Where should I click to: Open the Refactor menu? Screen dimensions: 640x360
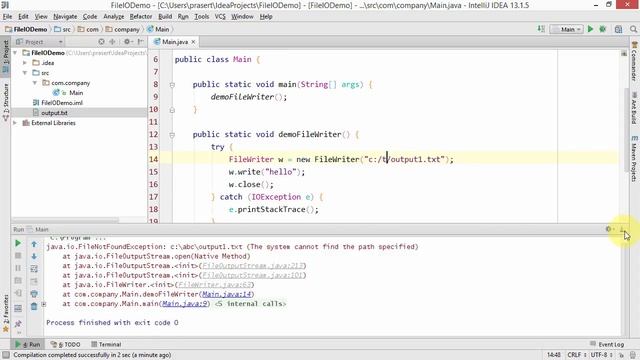tap(141, 17)
